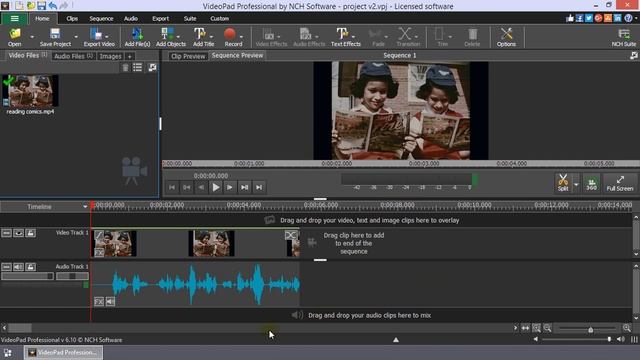The image size is (640, 360).
Task: Select the reading comics.mp4 thumbnail
Action: click(30, 91)
